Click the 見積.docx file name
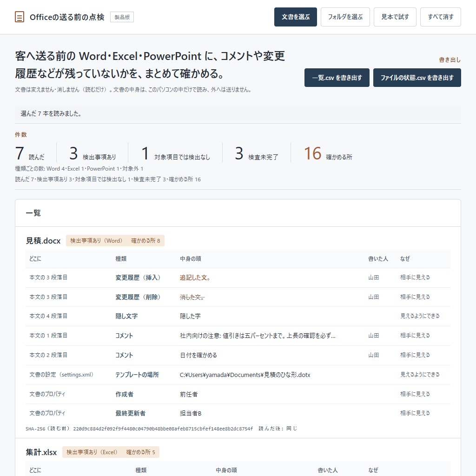The width and height of the screenshot is (476, 476). [x=43, y=241]
